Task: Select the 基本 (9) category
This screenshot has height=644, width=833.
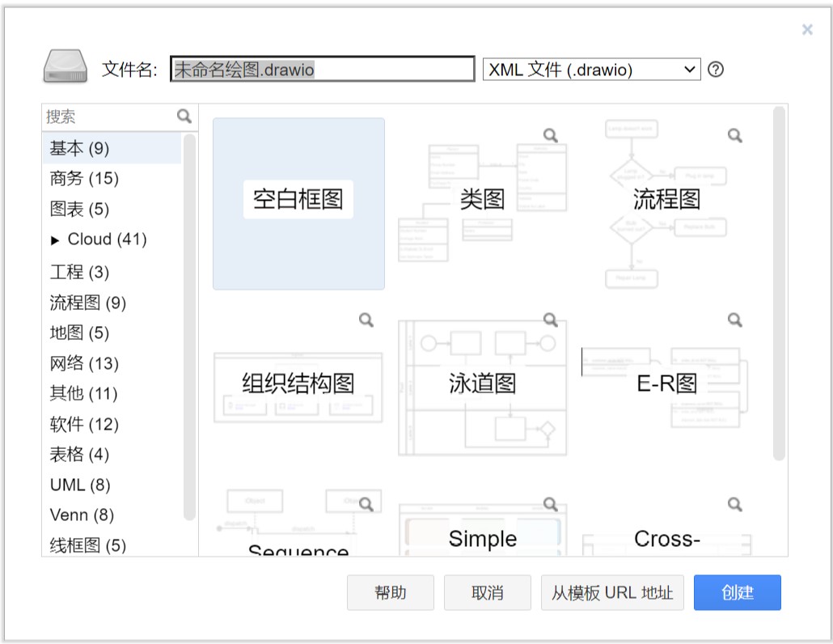Action: click(x=112, y=148)
